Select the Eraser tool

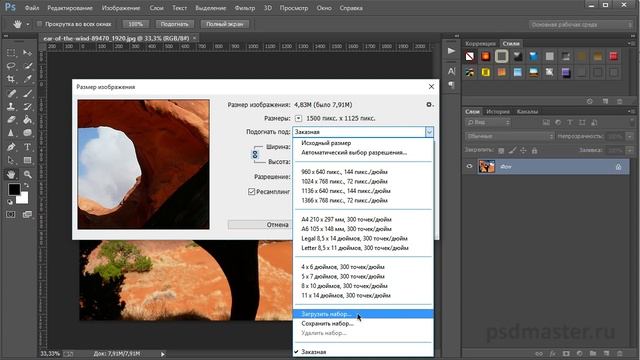tap(11, 120)
